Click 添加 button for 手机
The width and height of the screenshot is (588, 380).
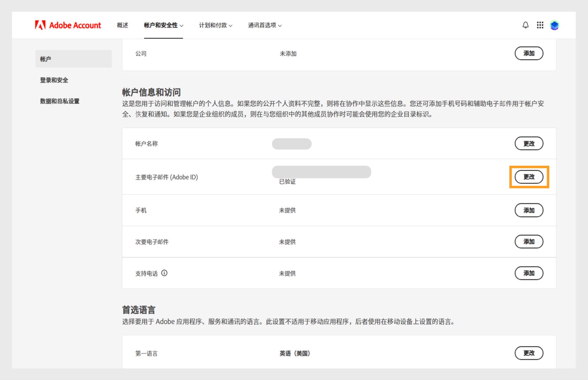(x=529, y=210)
